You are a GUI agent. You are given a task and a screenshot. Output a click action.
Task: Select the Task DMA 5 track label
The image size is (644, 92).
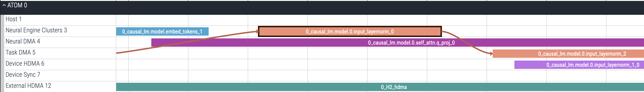(x=21, y=52)
